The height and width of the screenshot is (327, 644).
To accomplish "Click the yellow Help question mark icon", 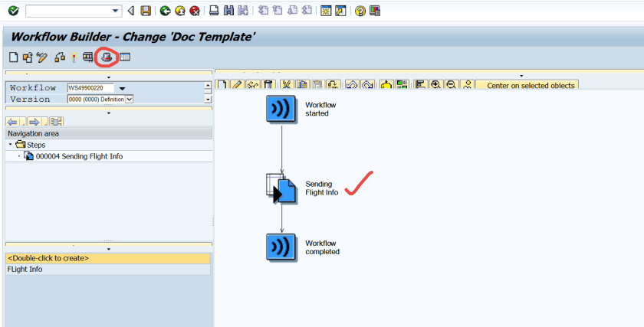I will [x=360, y=11].
